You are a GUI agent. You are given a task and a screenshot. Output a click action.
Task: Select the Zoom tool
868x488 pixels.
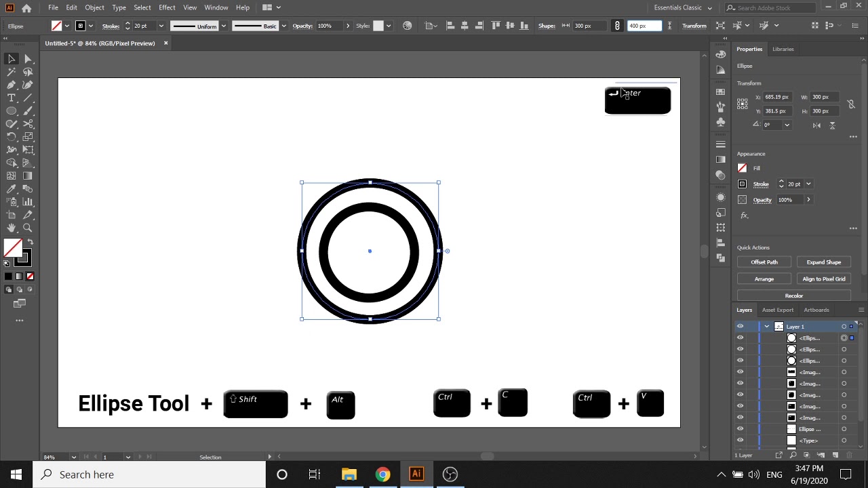coord(28,228)
